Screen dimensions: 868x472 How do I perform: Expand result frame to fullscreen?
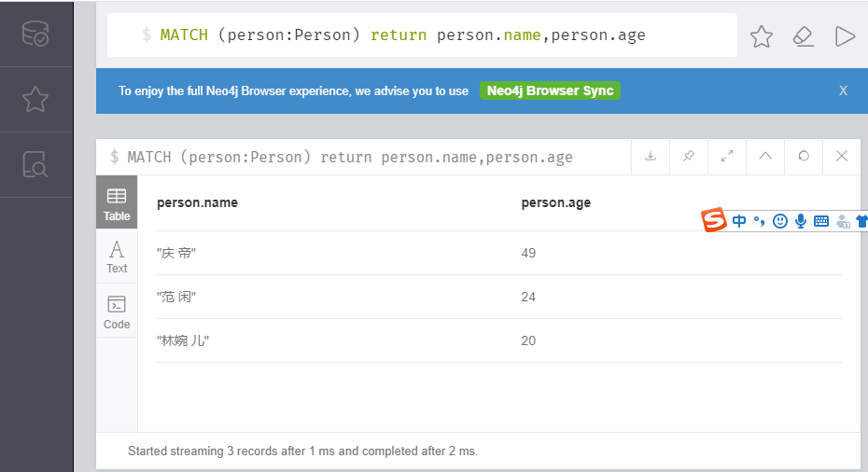click(727, 157)
